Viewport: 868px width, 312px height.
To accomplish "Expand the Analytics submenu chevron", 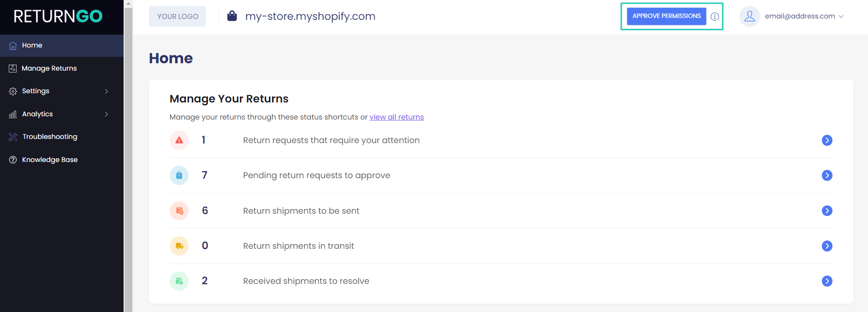I will pyautogui.click(x=107, y=114).
